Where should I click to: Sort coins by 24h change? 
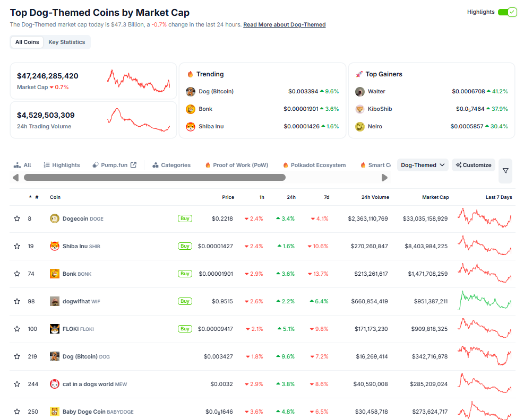[x=291, y=197]
